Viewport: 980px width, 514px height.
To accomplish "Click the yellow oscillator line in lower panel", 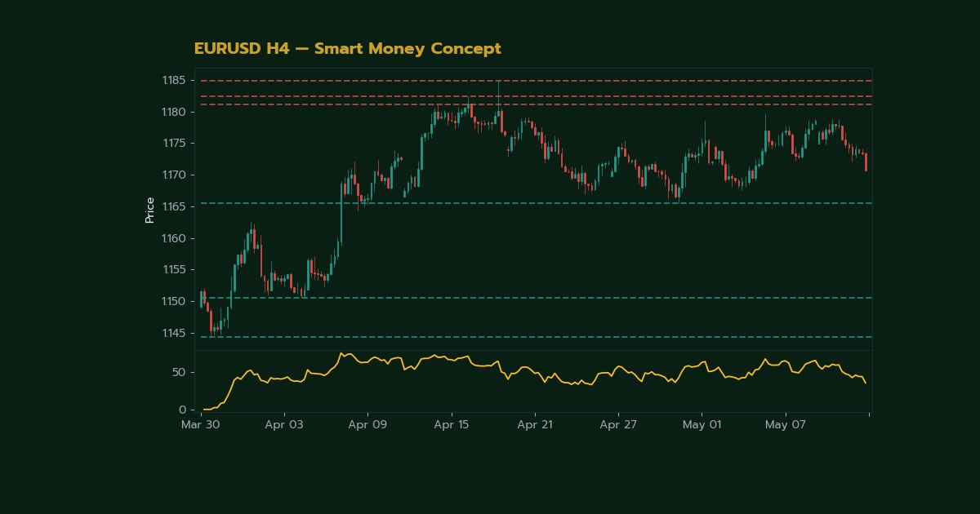I will click(x=535, y=373).
